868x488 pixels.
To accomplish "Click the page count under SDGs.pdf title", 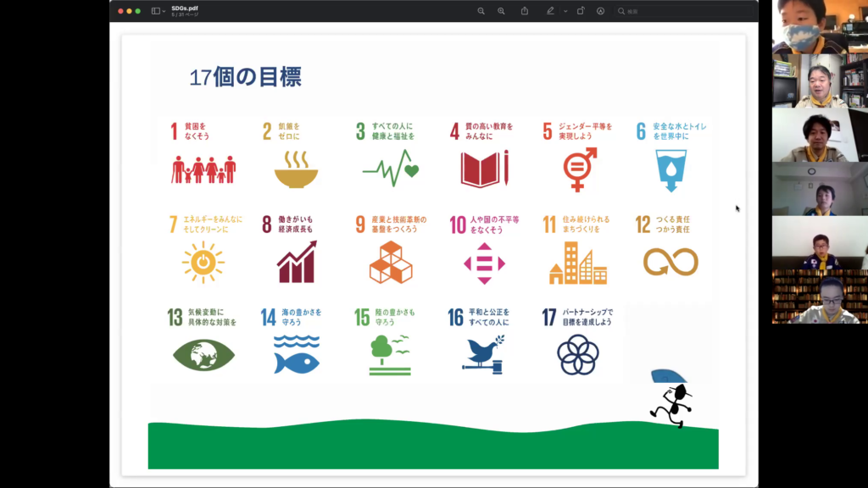I will [184, 15].
